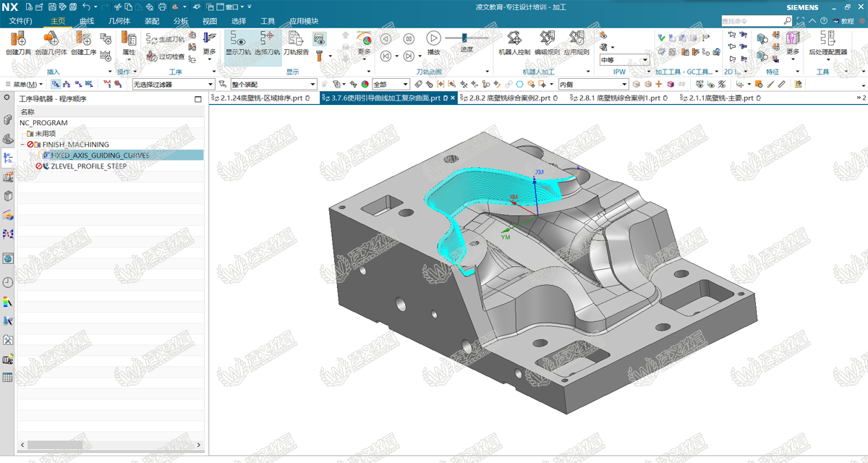Toggle full screen mode icon
Viewport: 868px width, 463px height.
pyautogui.click(x=801, y=21)
